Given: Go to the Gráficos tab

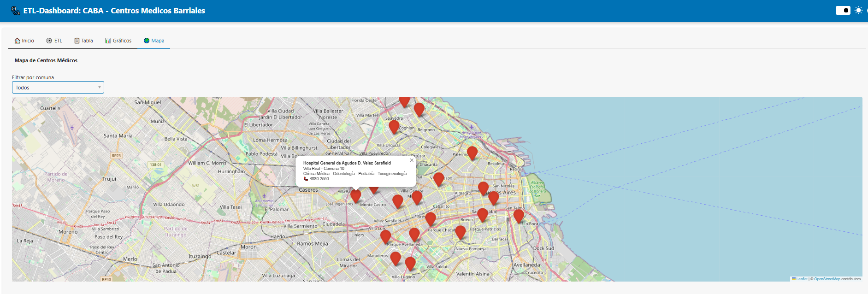Looking at the screenshot, I should 118,41.
